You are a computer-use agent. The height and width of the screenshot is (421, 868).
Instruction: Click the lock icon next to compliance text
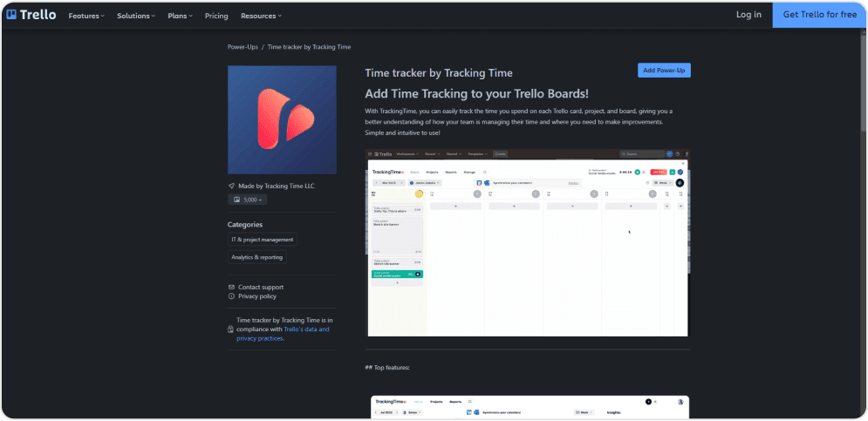tap(230, 329)
